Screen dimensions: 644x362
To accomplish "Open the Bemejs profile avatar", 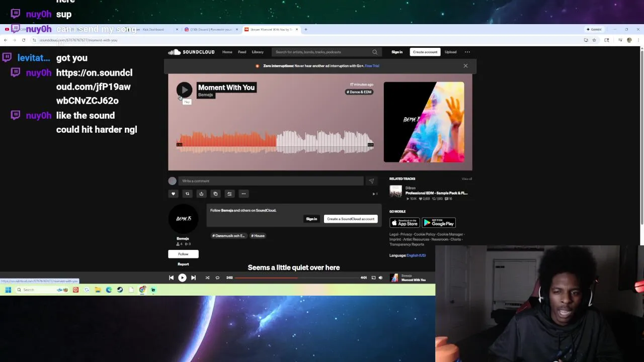I will pos(183,219).
